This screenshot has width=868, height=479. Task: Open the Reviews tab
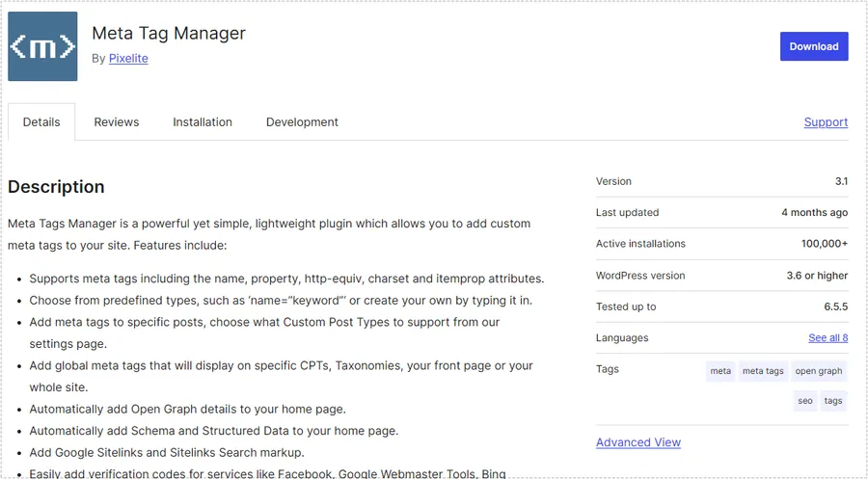[x=117, y=121]
